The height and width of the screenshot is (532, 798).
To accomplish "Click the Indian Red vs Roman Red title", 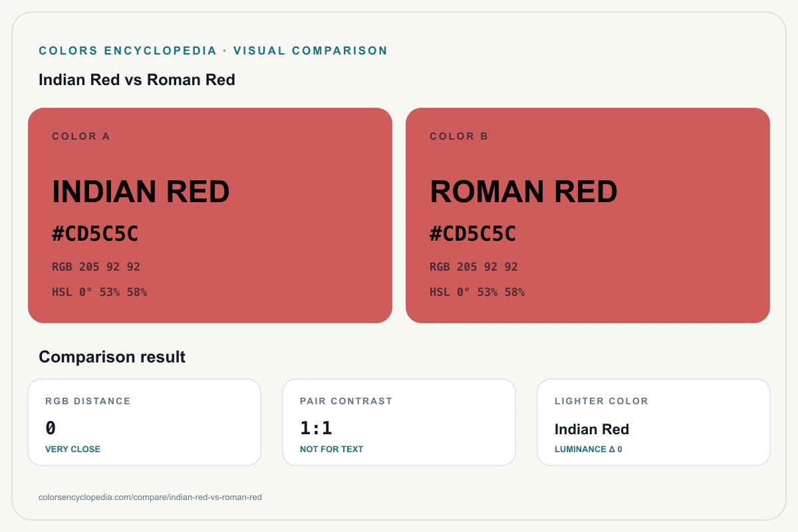I will (137, 80).
